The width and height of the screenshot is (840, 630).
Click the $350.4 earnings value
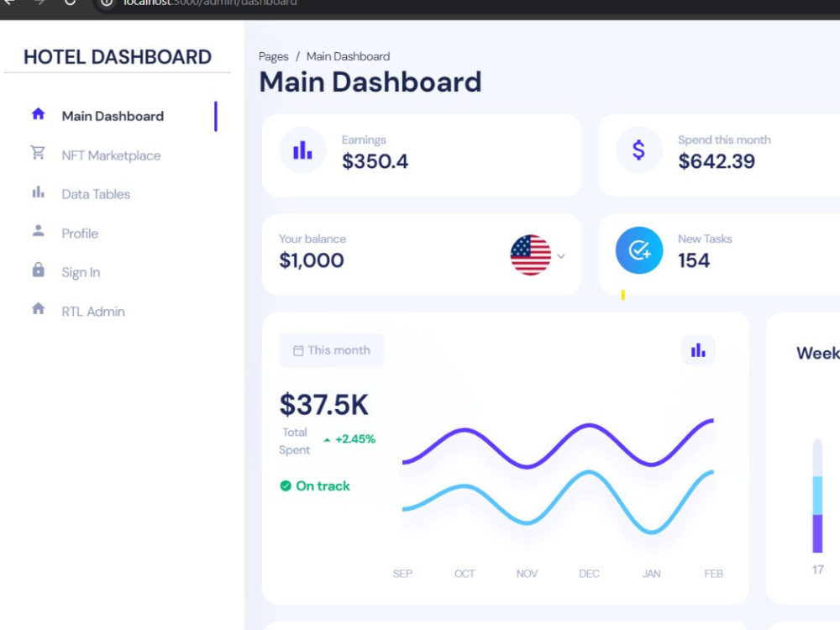(x=375, y=161)
